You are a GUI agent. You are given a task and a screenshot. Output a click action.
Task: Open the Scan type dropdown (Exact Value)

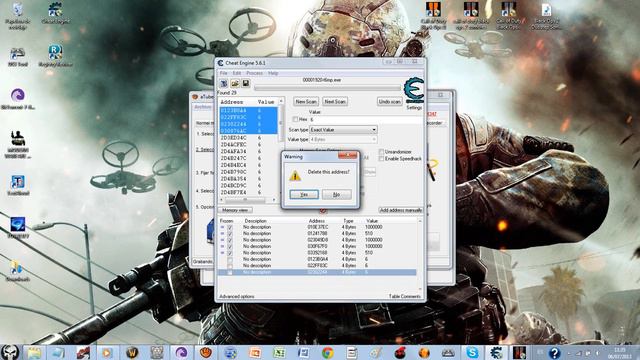343,129
